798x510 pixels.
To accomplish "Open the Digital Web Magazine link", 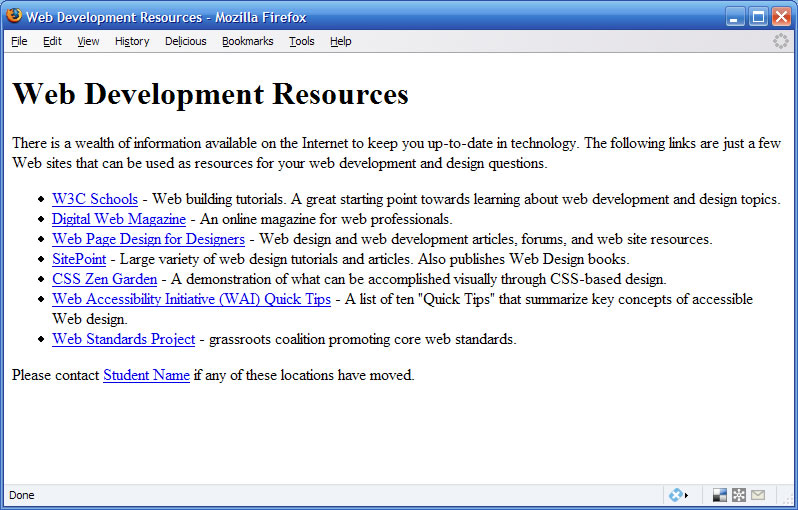I will click(x=119, y=219).
